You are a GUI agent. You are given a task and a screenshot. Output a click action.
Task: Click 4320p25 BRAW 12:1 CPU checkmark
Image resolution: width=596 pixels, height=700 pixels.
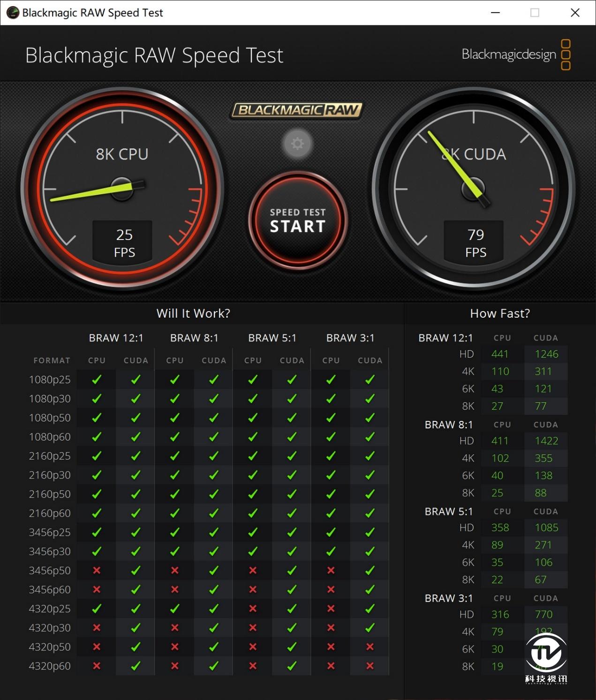[97, 609]
